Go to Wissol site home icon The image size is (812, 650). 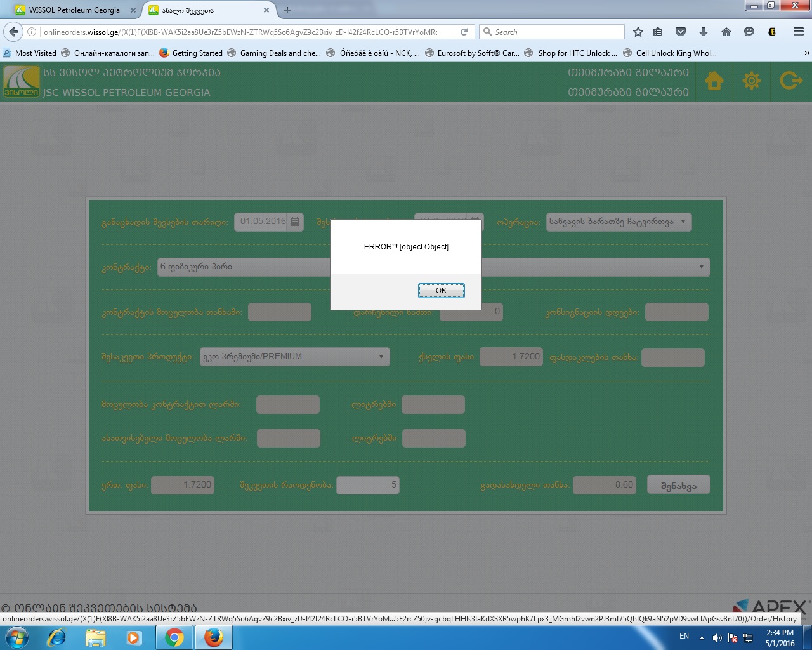coord(714,81)
